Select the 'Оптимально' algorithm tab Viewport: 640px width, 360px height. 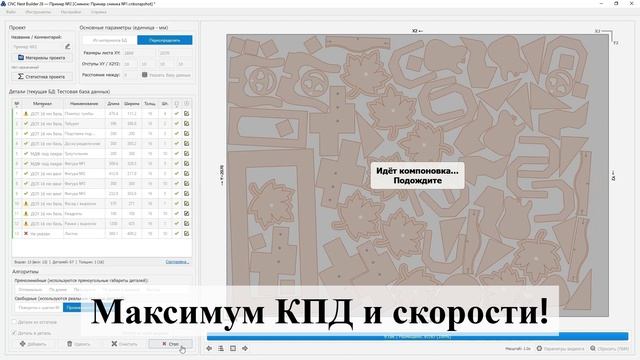pyautogui.click(x=30, y=289)
